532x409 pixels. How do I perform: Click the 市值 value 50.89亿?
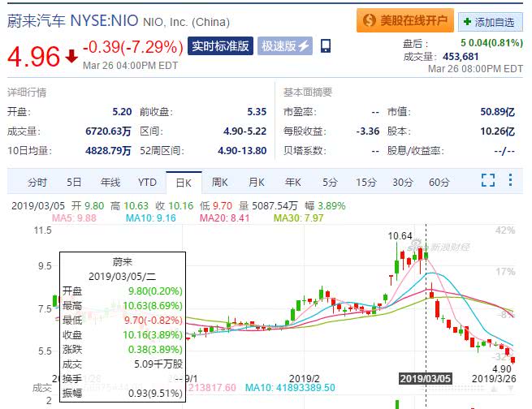(x=497, y=112)
